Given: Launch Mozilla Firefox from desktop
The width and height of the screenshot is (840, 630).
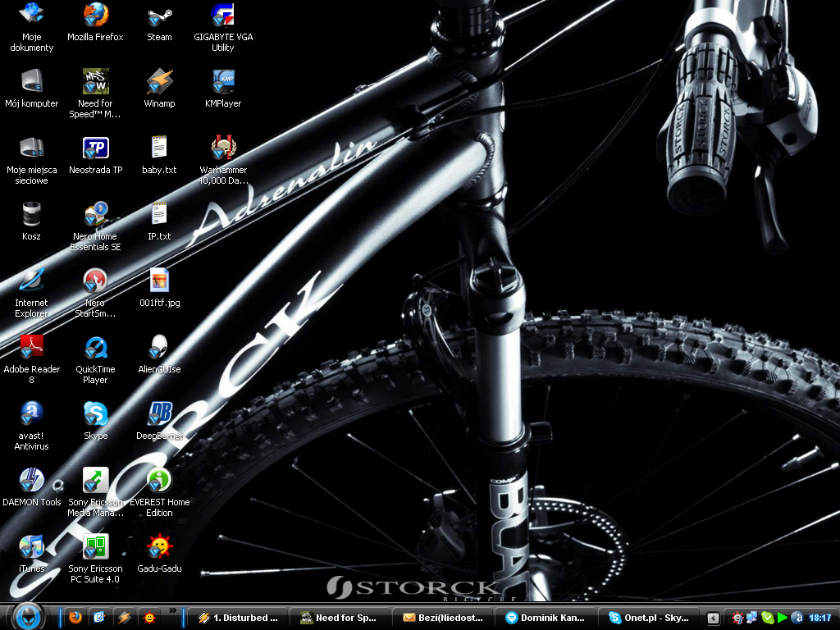Looking at the screenshot, I should pos(95,22).
